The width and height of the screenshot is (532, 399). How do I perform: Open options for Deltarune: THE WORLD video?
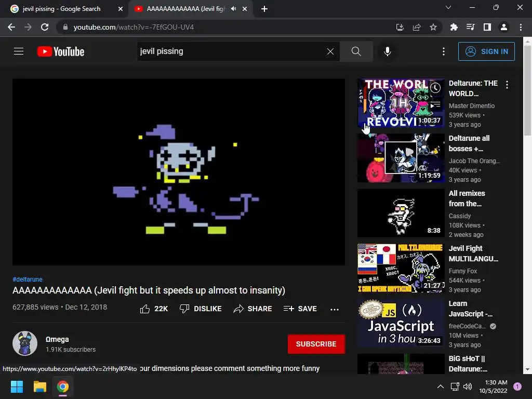507,85
